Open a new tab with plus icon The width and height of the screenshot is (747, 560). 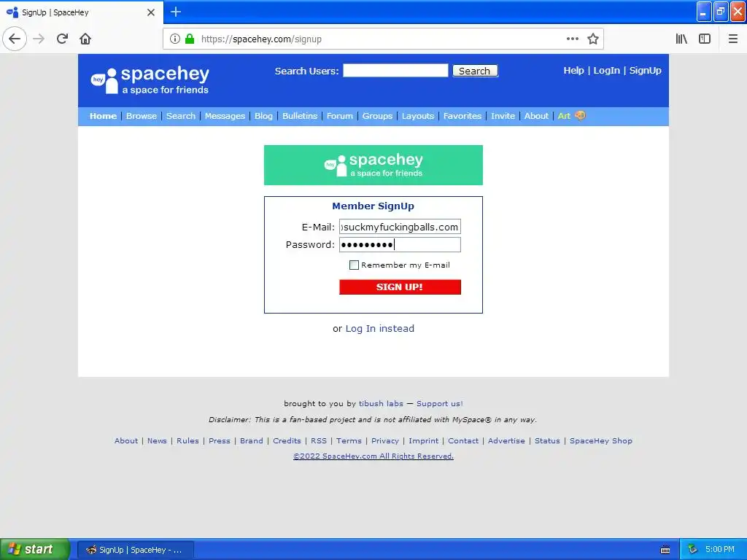click(x=176, y=12)
